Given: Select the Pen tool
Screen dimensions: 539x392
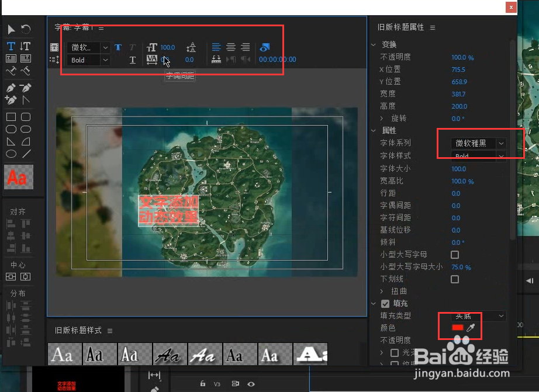Looking at the screenshot, I should (x=11, y=88).
